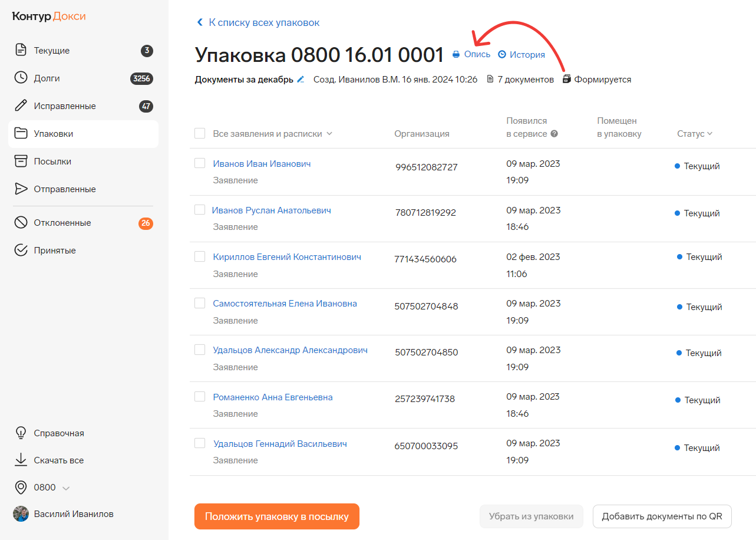Open Удальцов Геннадий Васильевич's statement

280,444
